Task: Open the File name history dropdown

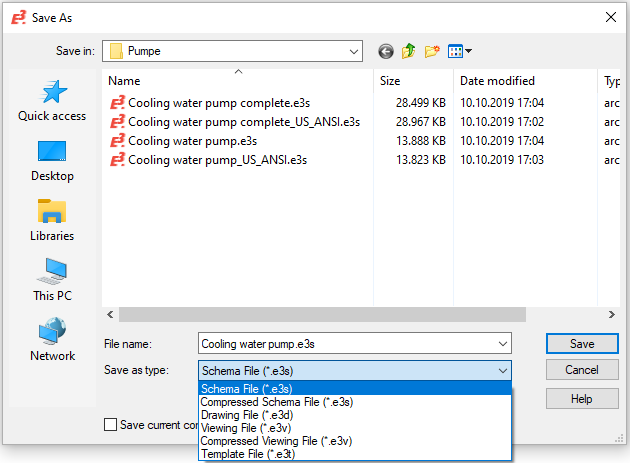Action: 501,343
